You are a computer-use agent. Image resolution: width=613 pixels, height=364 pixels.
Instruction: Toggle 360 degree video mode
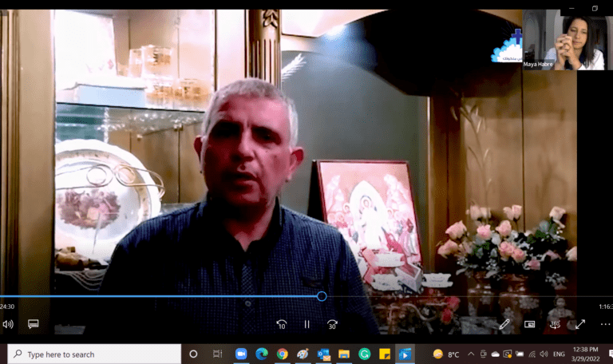[555, 324]
